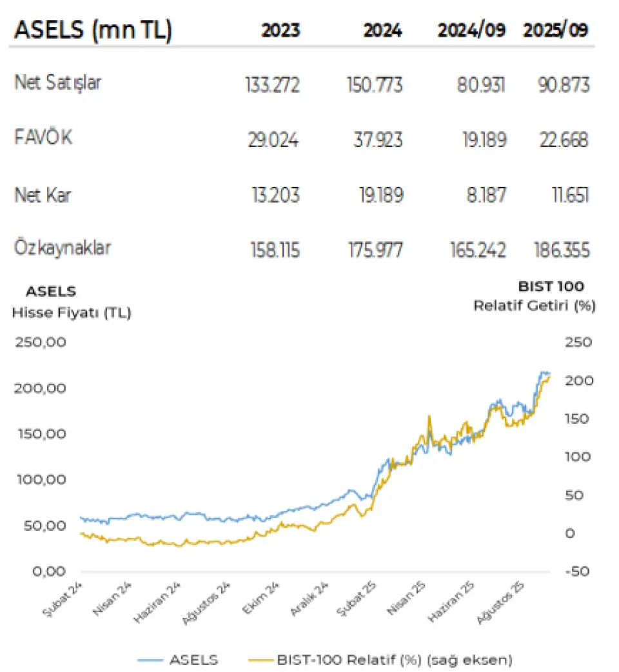Select the Net Satışlar 2023 value 133.272
The height and width of the screenshot is (672, 619).
[x=271, y=84]
